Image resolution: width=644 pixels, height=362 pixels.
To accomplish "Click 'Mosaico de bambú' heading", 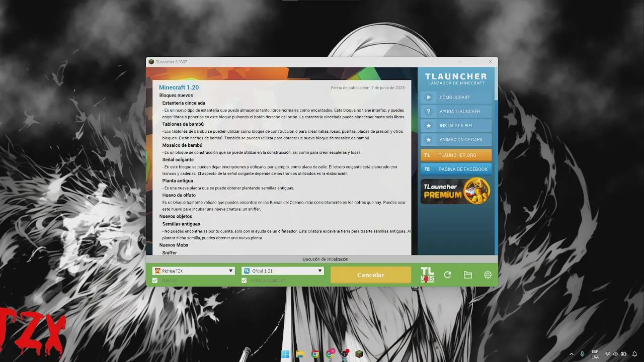I will (x=182, y=145).
